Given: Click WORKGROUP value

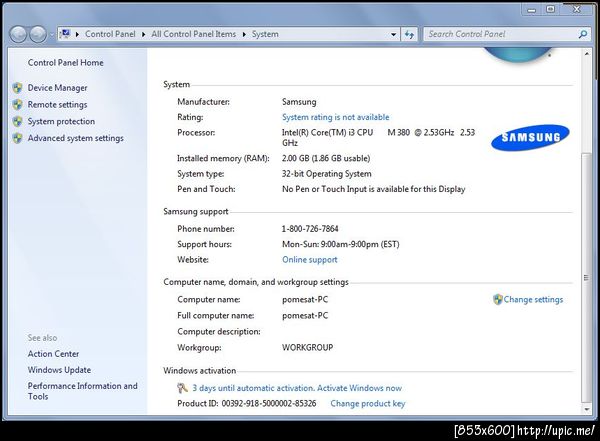Looking at the screenshot, I should point(308,347).
